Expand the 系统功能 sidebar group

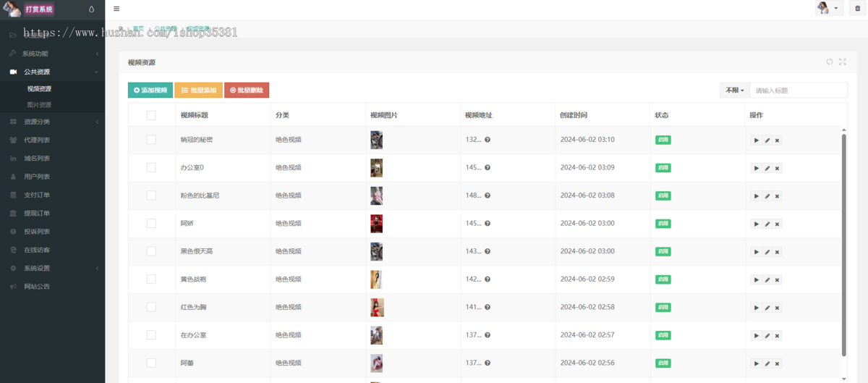click(x=52, y=54)
